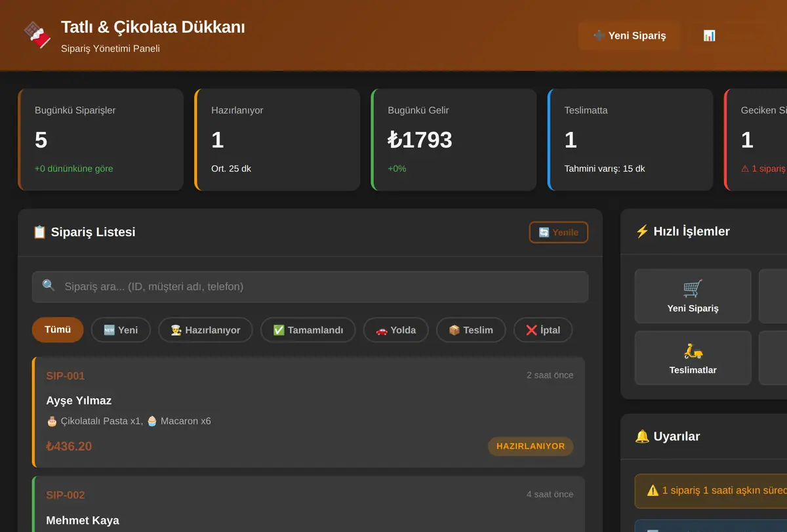Filter orders by Hazırlanıyor status
Viewport: 787px width, 532px height.
coord(205,330)
